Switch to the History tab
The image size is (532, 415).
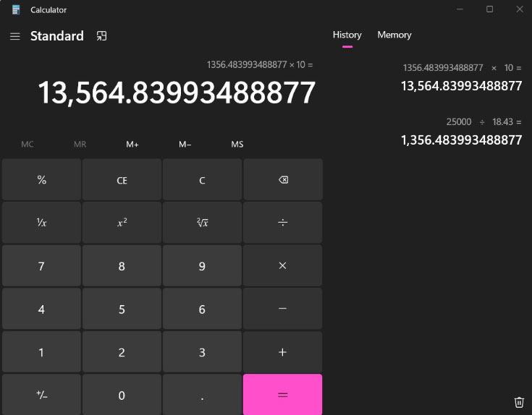(x=347, y=35)
